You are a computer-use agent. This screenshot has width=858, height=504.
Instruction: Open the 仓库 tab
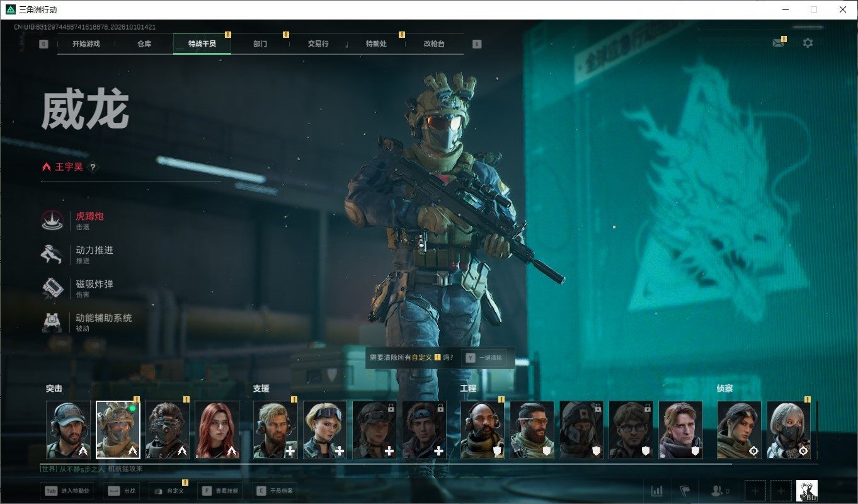(144, 44)
